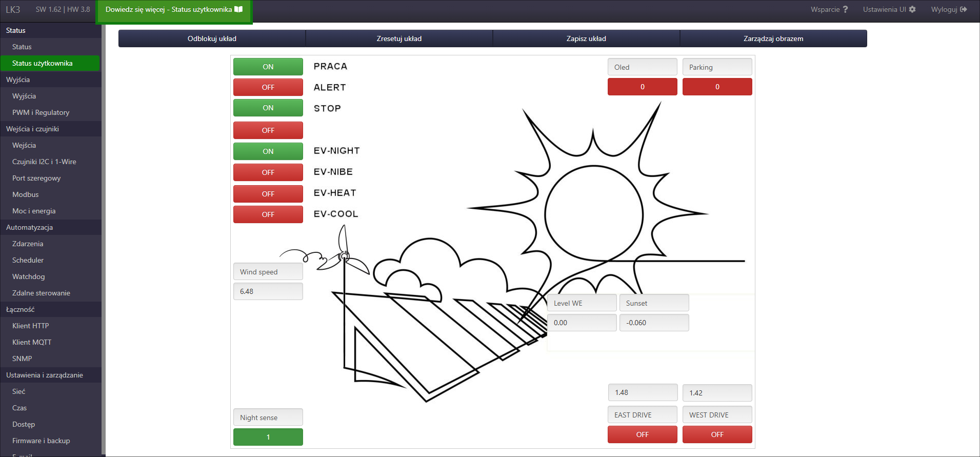Image resolution: width=980 pixels, height=457 pixels.
Task: Open PWM i Regulatory page
Action: [41, 112]
